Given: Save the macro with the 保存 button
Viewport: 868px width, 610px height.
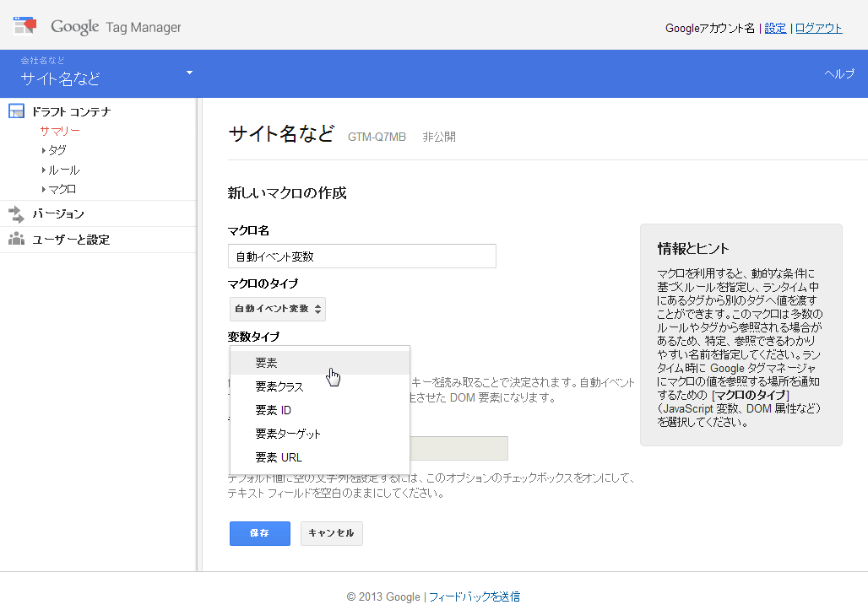Looking at the screenshot, I should point(259,533).
